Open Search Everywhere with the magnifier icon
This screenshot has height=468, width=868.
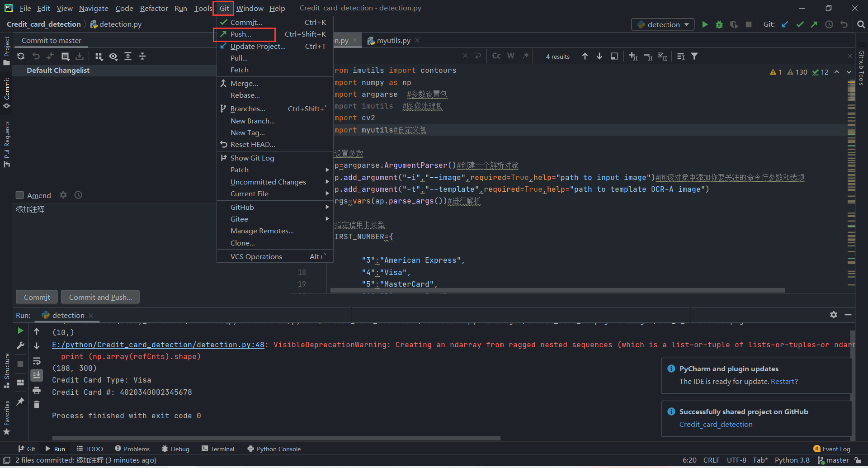point(861,24)
